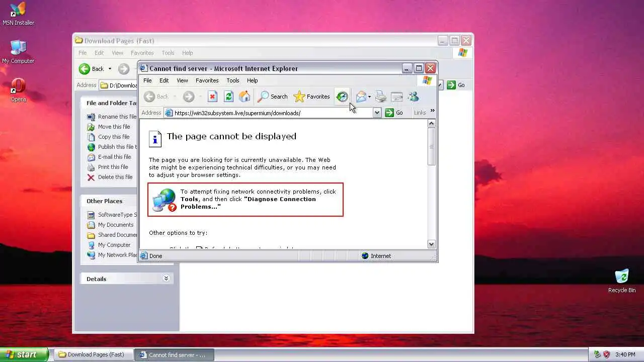Switch to Download Pages (Fast) taskbar button
This screenshot has height=362, width=644.
(93, 354)
